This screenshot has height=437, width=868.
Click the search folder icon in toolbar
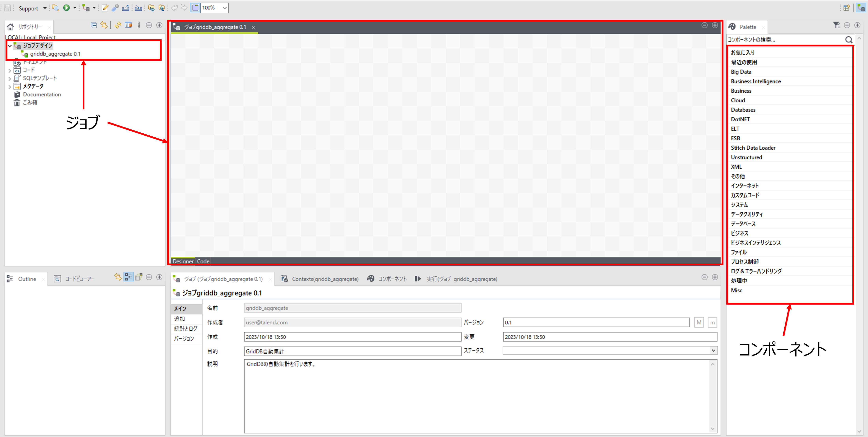[56, 8]
